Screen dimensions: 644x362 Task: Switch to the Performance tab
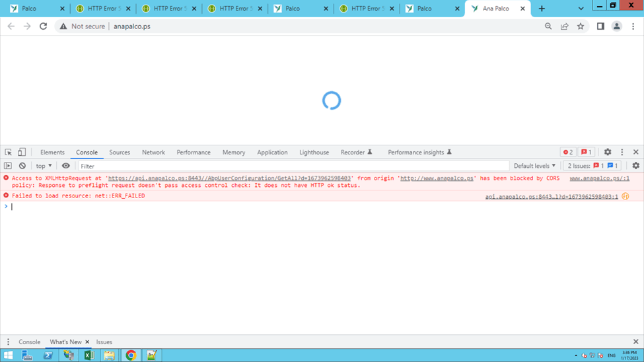coord(194,152)
